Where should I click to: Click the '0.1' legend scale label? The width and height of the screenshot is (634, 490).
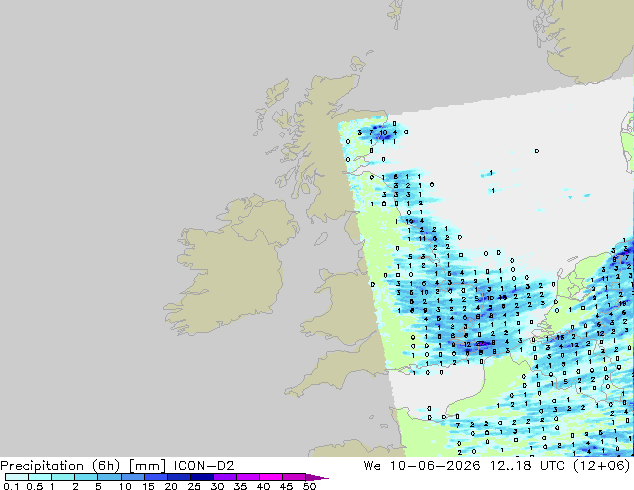(x=11, y=486)
